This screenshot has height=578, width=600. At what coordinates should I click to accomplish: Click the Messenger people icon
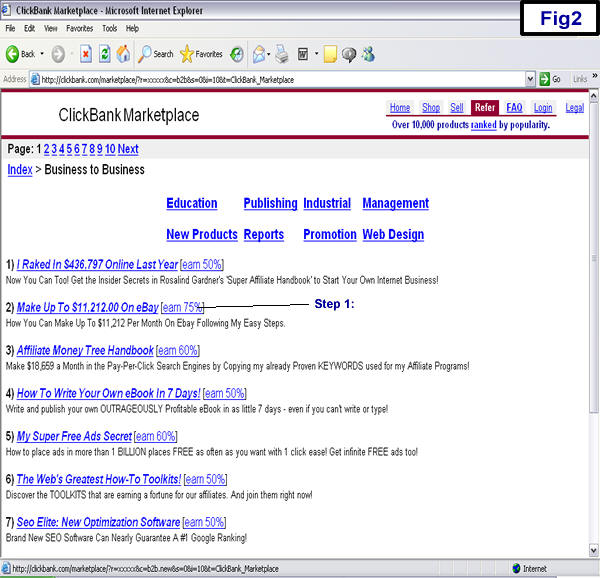368,54
